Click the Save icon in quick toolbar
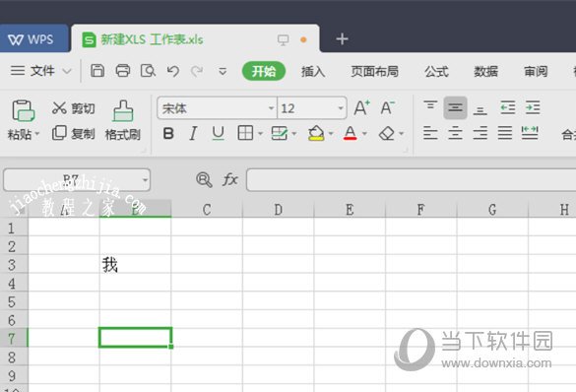The width and height of the screenshot is (576, 392). tap(97, 71)
